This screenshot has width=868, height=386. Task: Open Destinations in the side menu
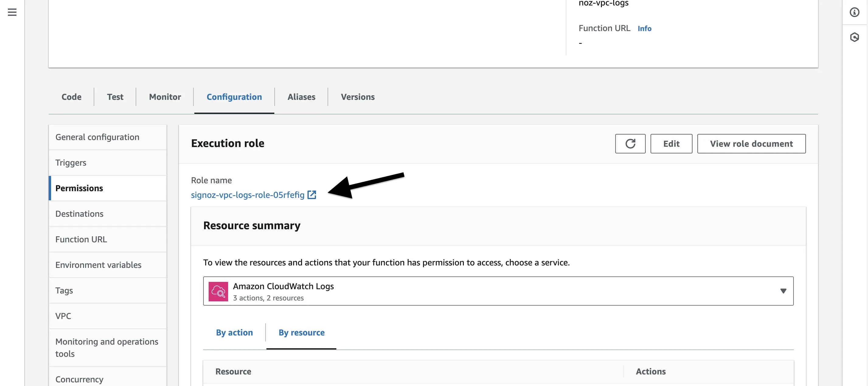tap(107, 214)
